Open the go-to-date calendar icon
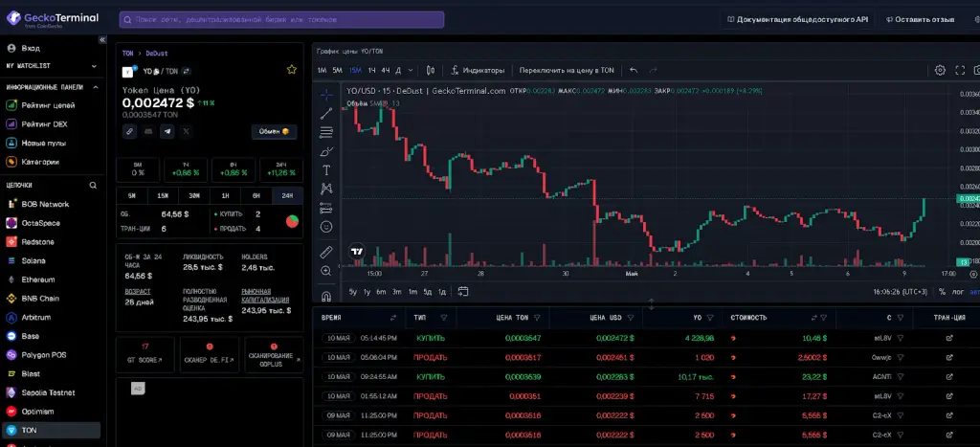This screenshot has width=980, height=447. coord(463,291)
